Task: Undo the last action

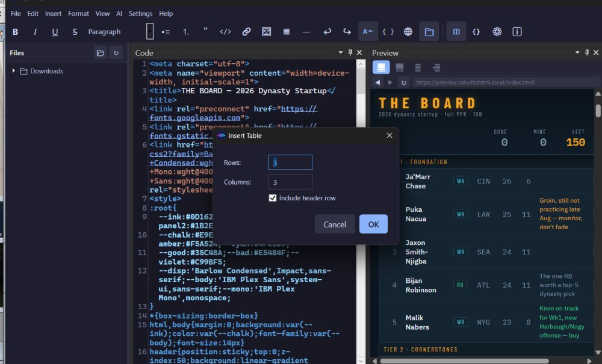Action: [327, 32]
